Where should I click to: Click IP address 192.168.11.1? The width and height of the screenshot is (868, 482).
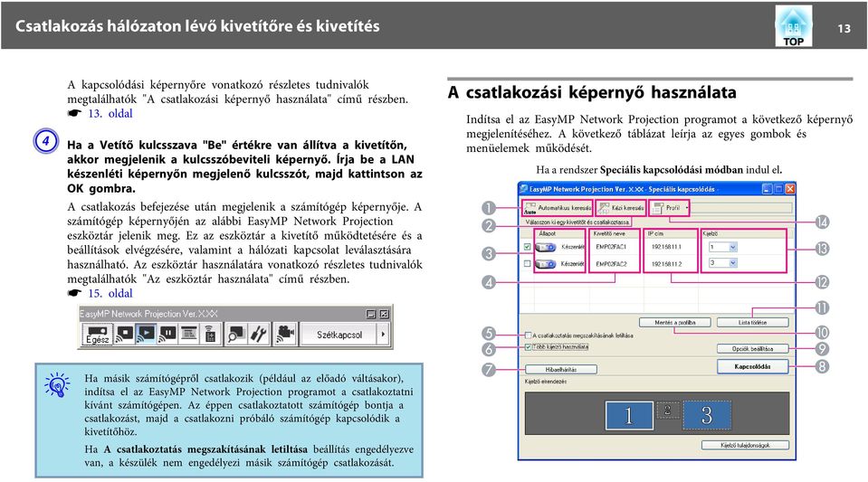coord(666,248)
